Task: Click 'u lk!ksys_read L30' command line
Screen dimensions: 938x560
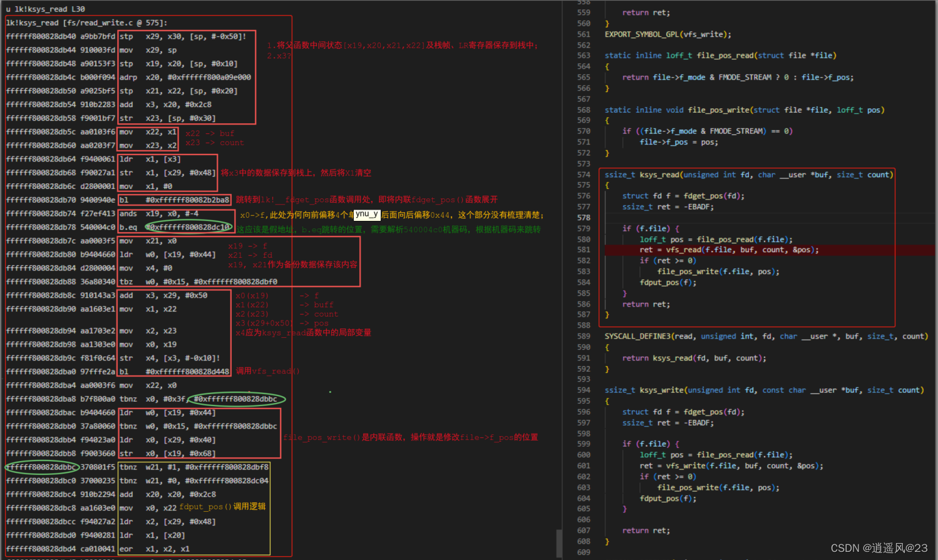Action: [45, 9]
